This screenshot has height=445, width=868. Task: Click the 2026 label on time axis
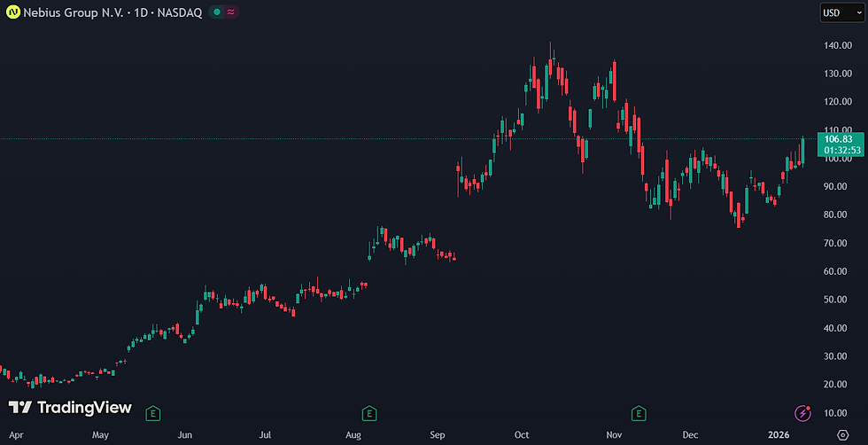pos(779,435)
